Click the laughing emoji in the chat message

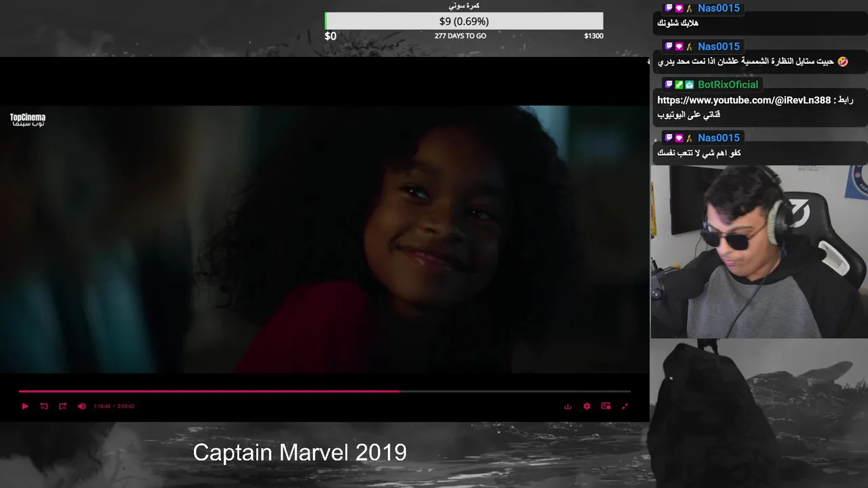842,62
